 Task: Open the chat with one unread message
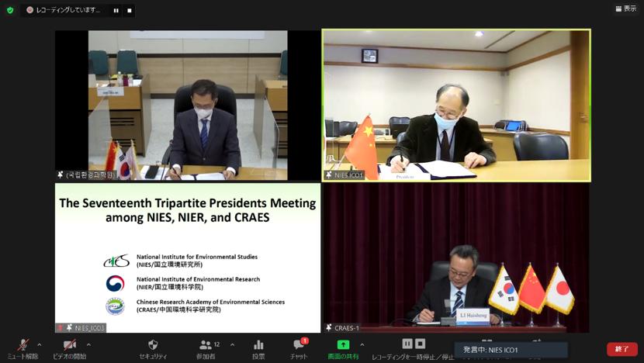coord(299,348)
